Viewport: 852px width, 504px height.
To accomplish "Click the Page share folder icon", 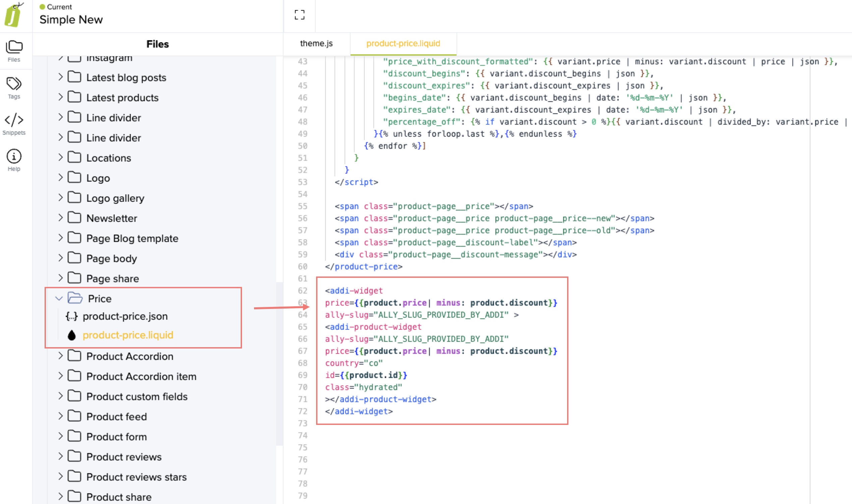I will (74, 278).
